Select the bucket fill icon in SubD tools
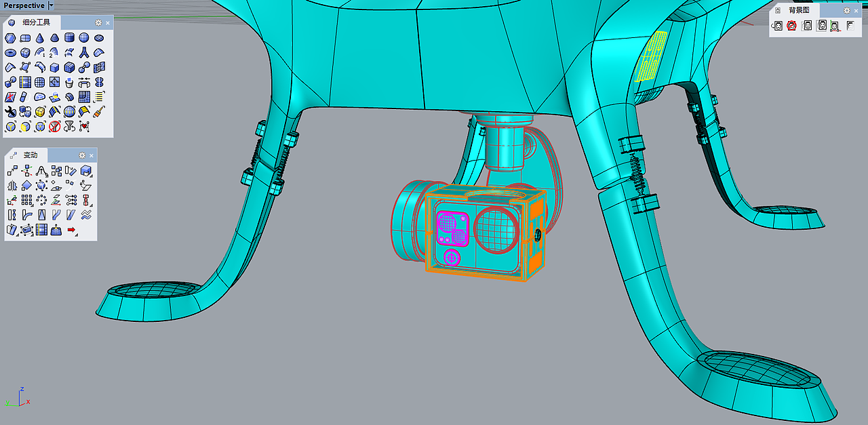 point(69,83)
